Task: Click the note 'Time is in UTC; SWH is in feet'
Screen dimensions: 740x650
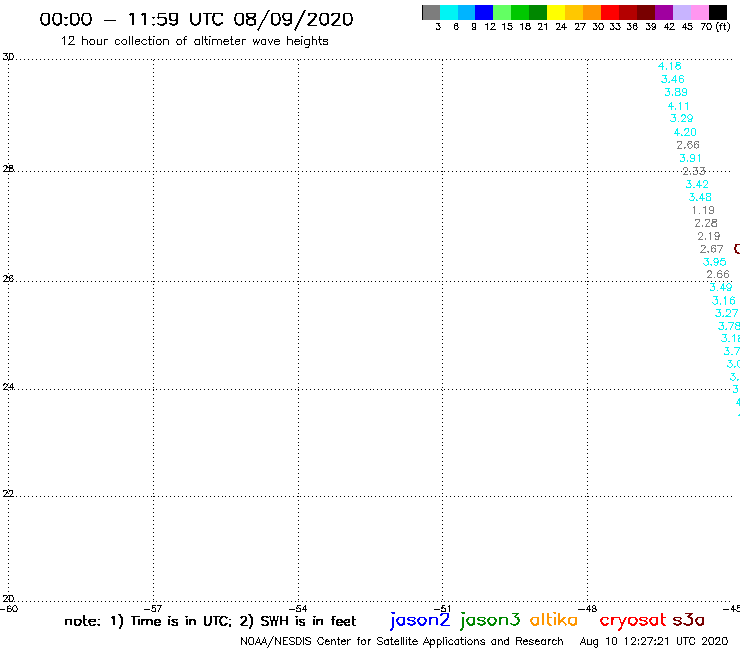Action: [210, 621]
